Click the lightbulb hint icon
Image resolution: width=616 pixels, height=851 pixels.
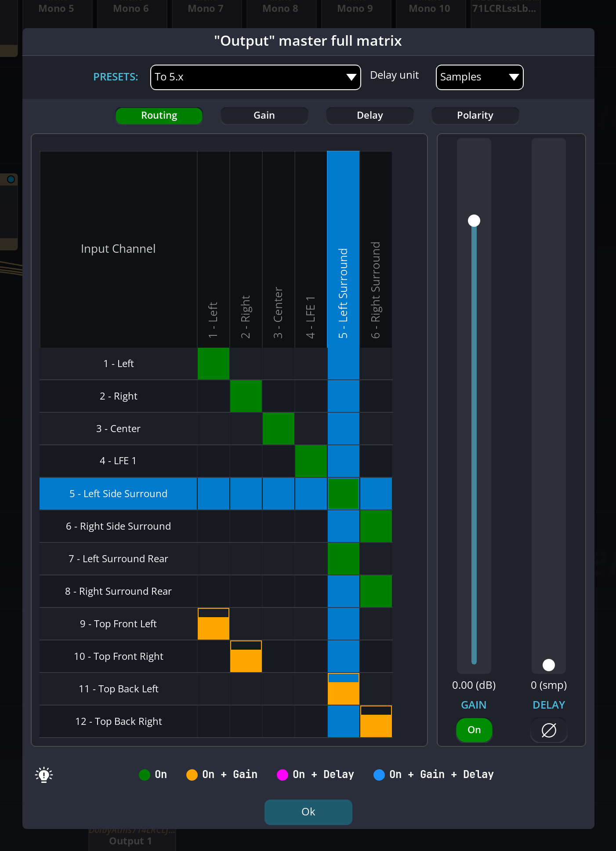44,775
